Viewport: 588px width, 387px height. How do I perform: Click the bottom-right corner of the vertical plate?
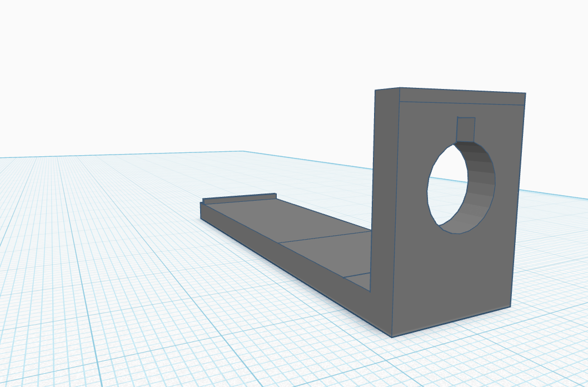(510, 306)
